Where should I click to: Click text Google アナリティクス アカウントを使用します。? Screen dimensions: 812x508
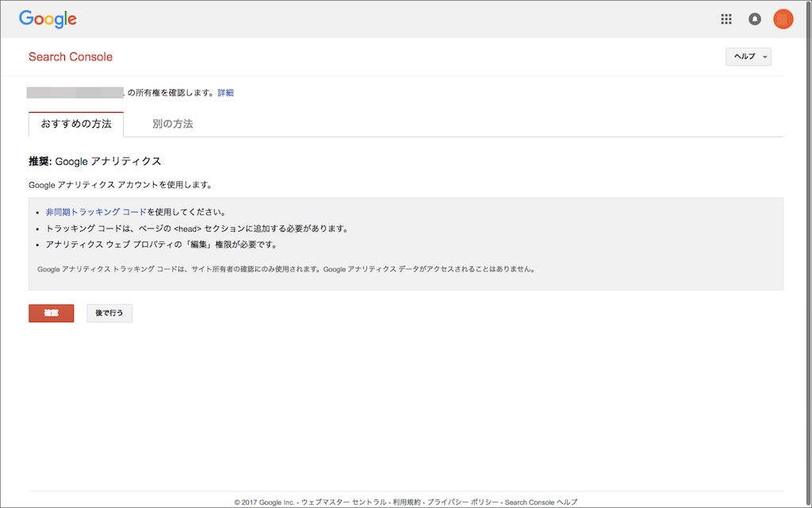click(121, 184)
